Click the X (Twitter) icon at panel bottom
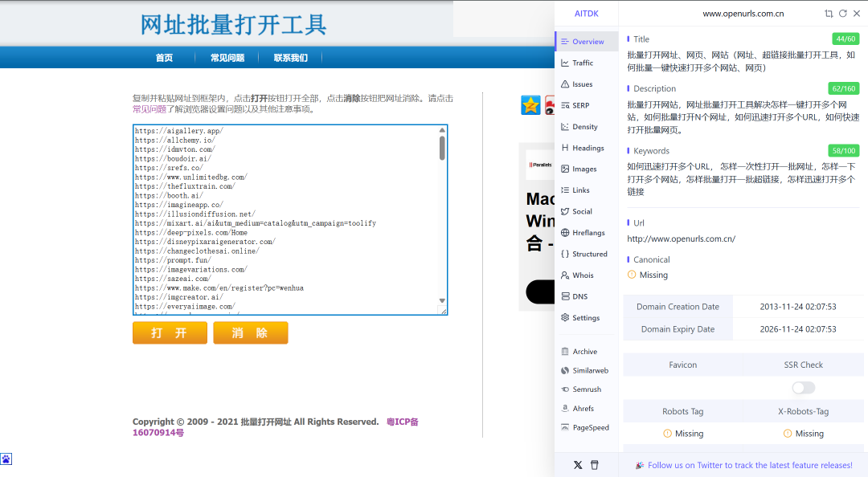Screen dimensions: 868x477 click(x=578, y=465)
